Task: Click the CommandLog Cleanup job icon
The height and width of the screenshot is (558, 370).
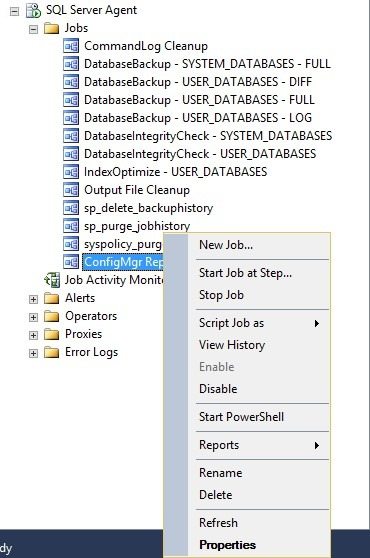Action: (71, 46)
